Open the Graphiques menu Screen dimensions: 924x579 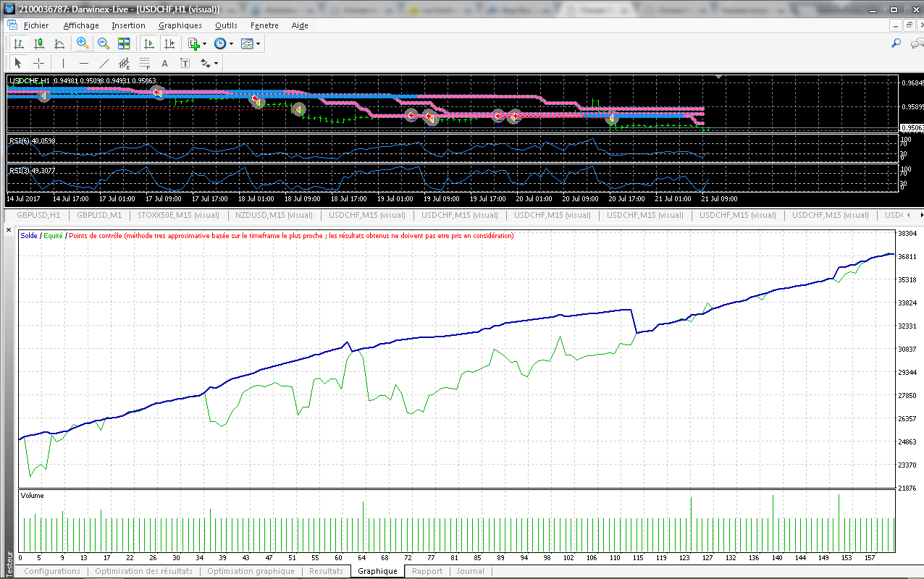(180, 25)
